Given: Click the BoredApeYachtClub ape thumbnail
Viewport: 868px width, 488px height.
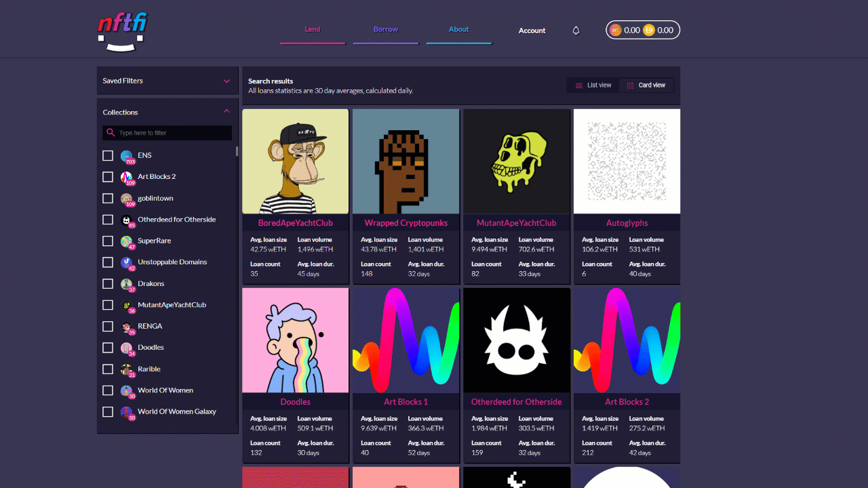Looking at the screenshot, I should point(296,161).
